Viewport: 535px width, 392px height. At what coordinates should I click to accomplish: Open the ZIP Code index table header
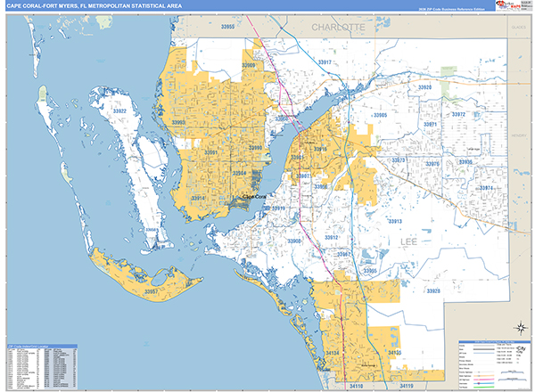click(42, 347)
